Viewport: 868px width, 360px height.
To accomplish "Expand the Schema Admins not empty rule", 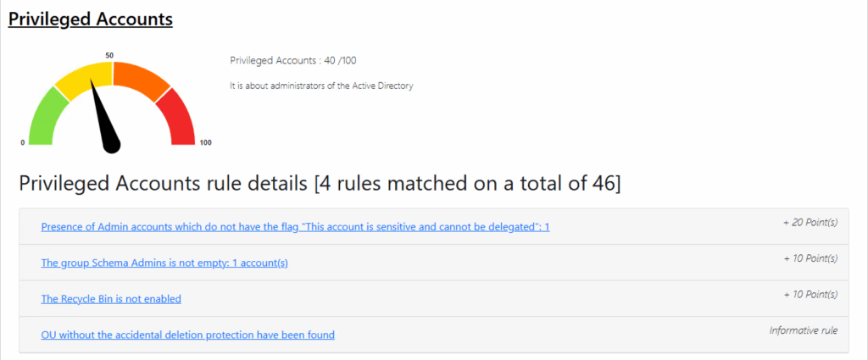I will pyautogui.click(x=164, y=263).
